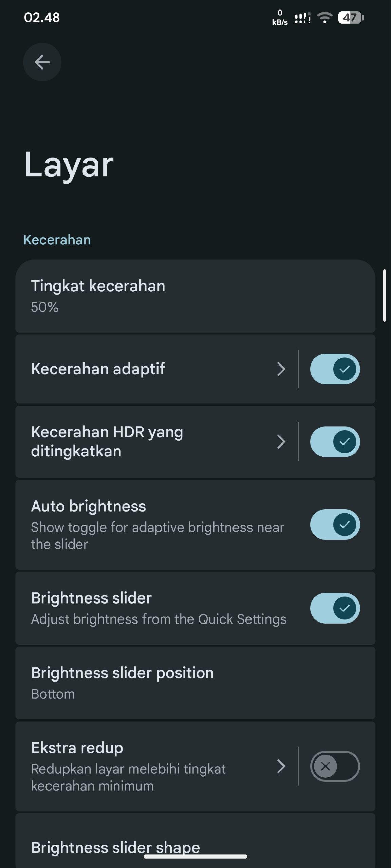Turn off Kecerahan HDR yang ditingkatkan switch
The image size is (391, 868).
335,441
